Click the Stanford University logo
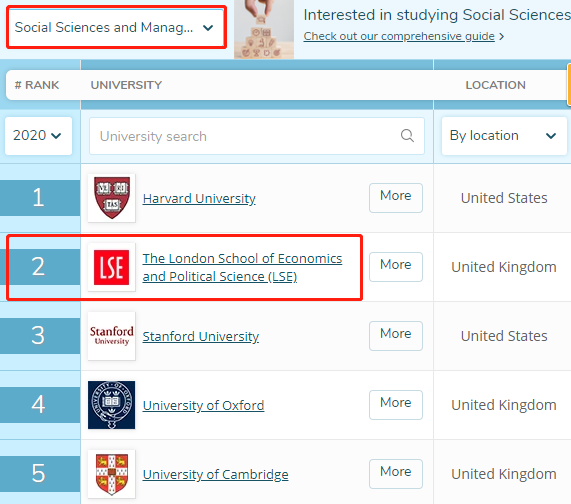The image size is (571, 504). point(111,336)
